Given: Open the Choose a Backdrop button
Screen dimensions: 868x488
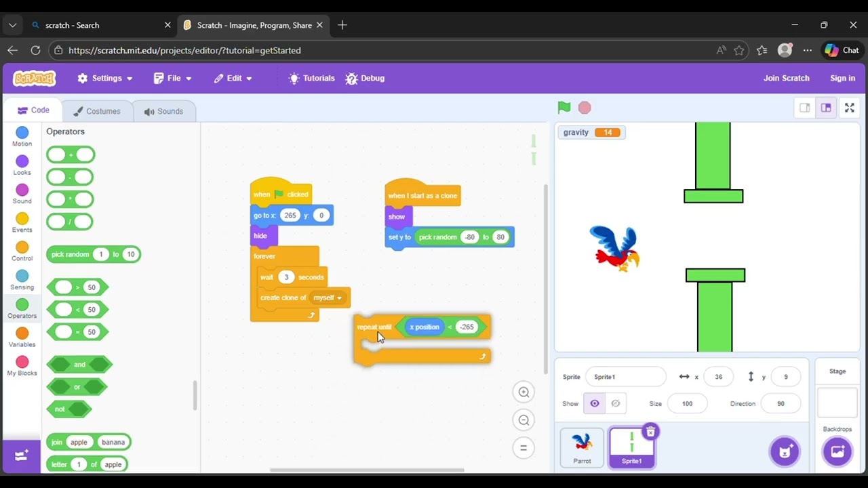Looking at the screenshot, I should [837, 452].
